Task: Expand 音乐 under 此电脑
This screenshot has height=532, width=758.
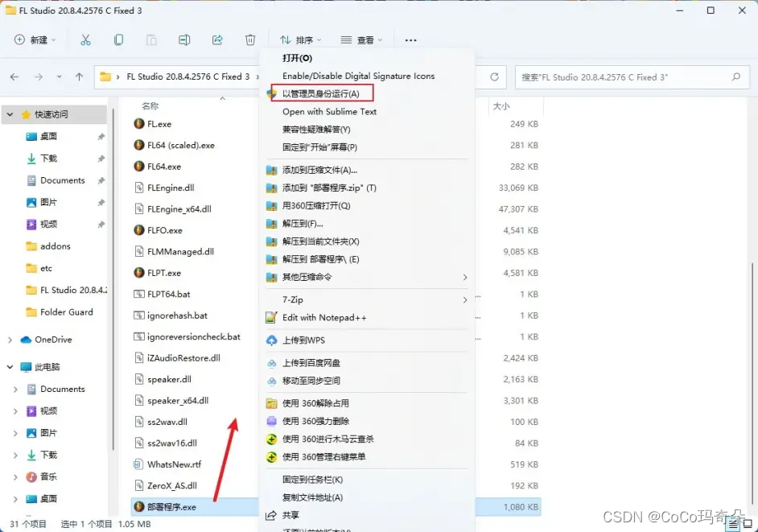Action: [15, 476]
